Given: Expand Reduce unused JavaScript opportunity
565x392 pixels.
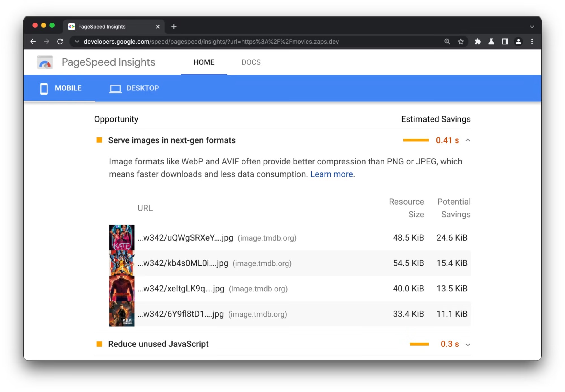Looking at the screenshot, I should pos(468,345).
